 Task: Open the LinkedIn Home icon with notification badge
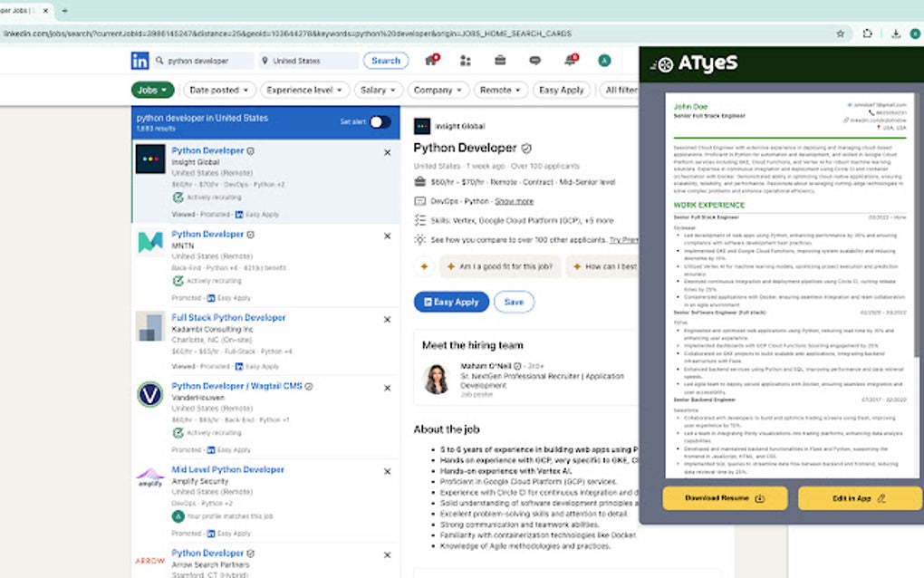click(432, 60)
